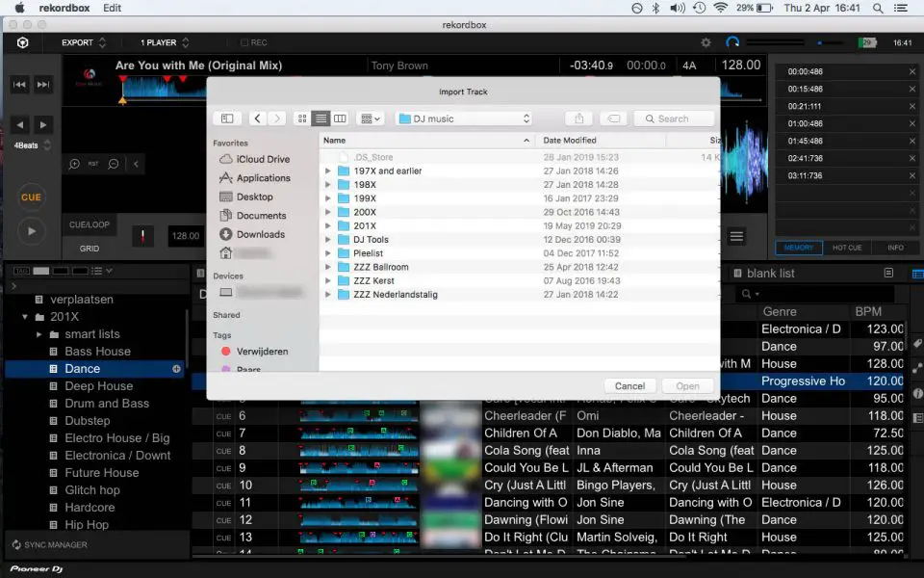
Task: Select the ZZZ Kerst folder row
Action: click(519, 280)
